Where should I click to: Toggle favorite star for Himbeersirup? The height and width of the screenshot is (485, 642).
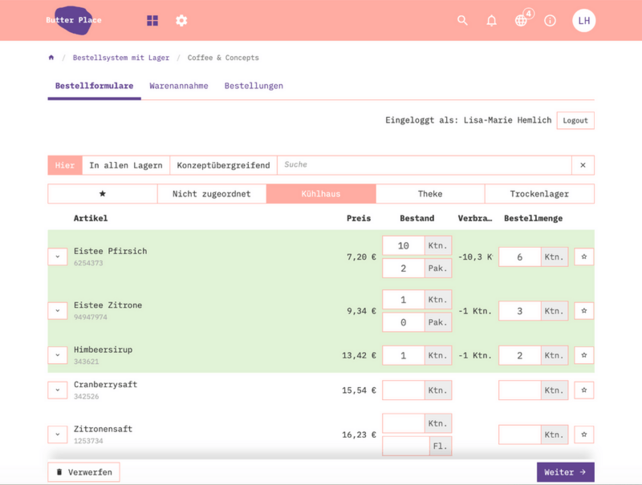[584, 355]
